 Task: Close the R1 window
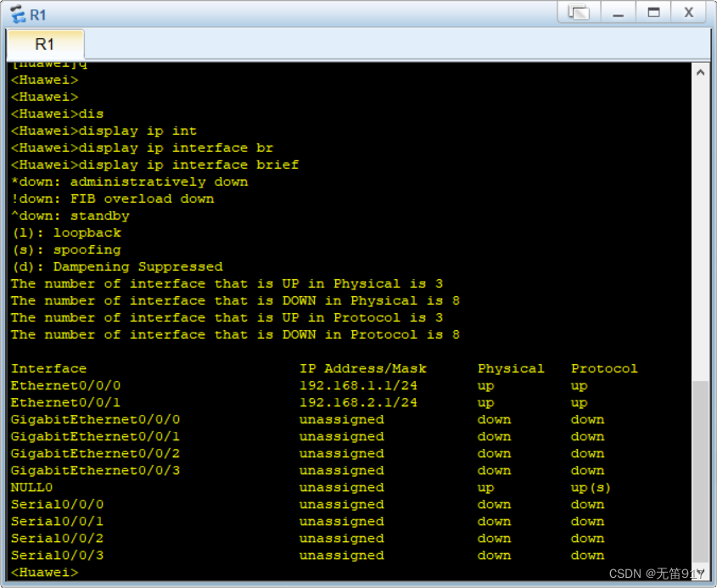689,13
